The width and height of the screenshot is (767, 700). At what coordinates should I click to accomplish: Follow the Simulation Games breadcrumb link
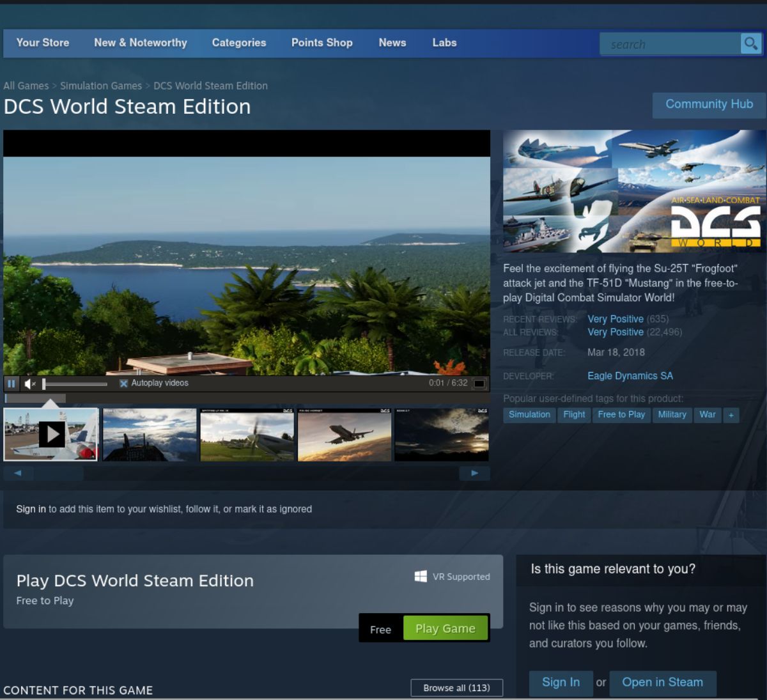[x=101, y=86]
